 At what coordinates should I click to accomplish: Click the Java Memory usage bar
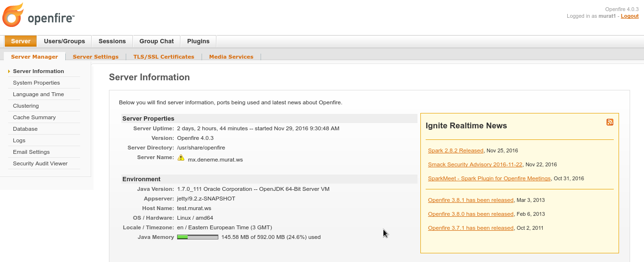198,237
